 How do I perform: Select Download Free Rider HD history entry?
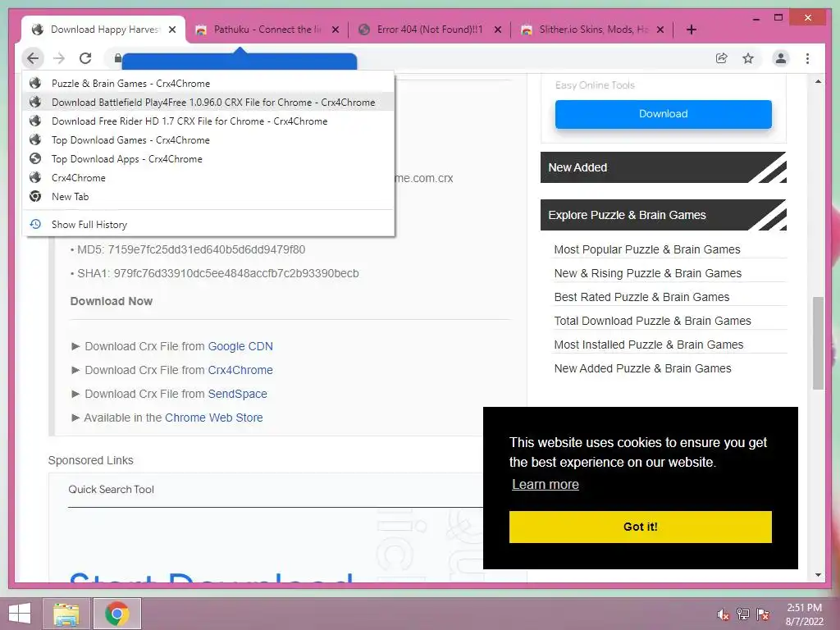(x=208, y=121)
